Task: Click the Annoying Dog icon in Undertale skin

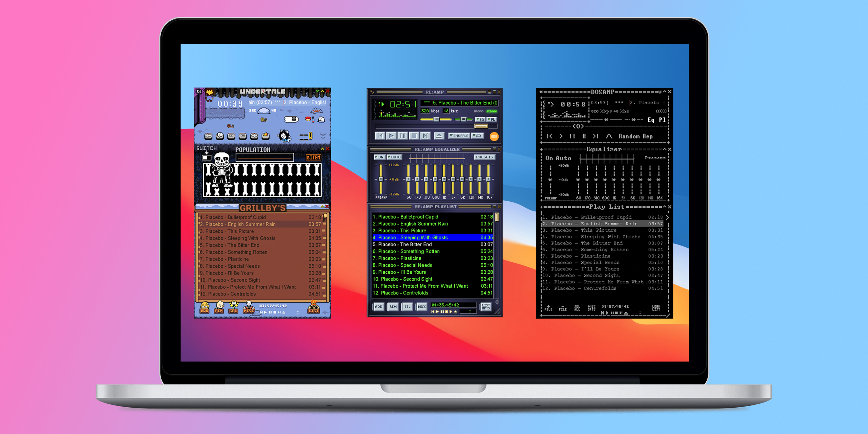Action: [x=321, y=120]
